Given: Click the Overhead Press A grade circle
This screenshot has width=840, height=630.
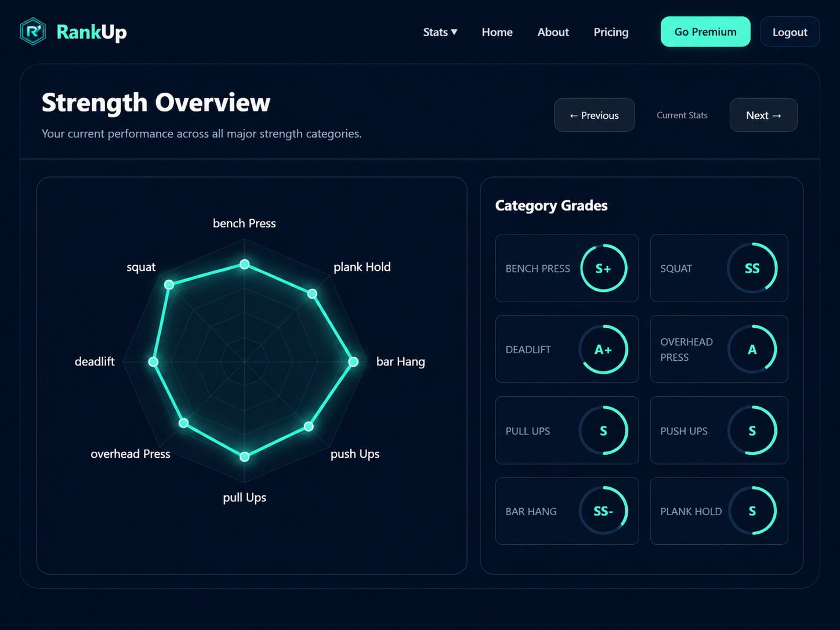Looking at the screenshot, I should (x=752, y=349).
